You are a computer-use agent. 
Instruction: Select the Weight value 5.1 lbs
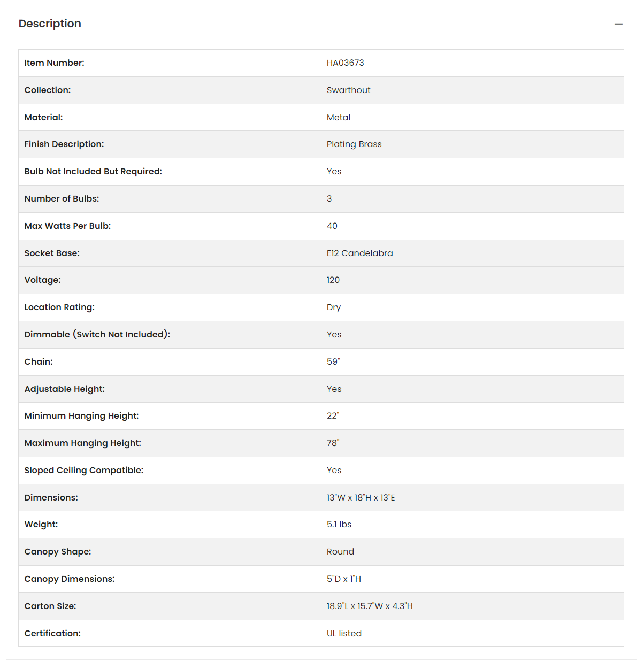[339, 524]
